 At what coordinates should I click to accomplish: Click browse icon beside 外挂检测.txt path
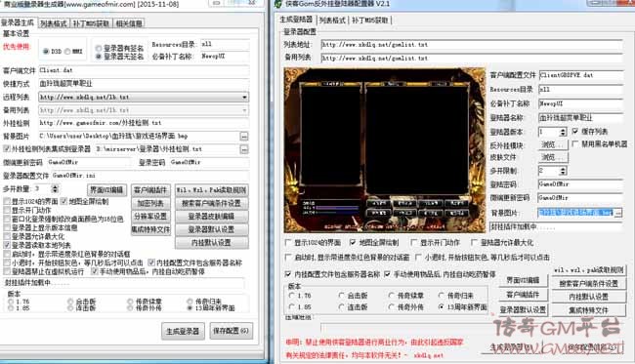point(244,149)
